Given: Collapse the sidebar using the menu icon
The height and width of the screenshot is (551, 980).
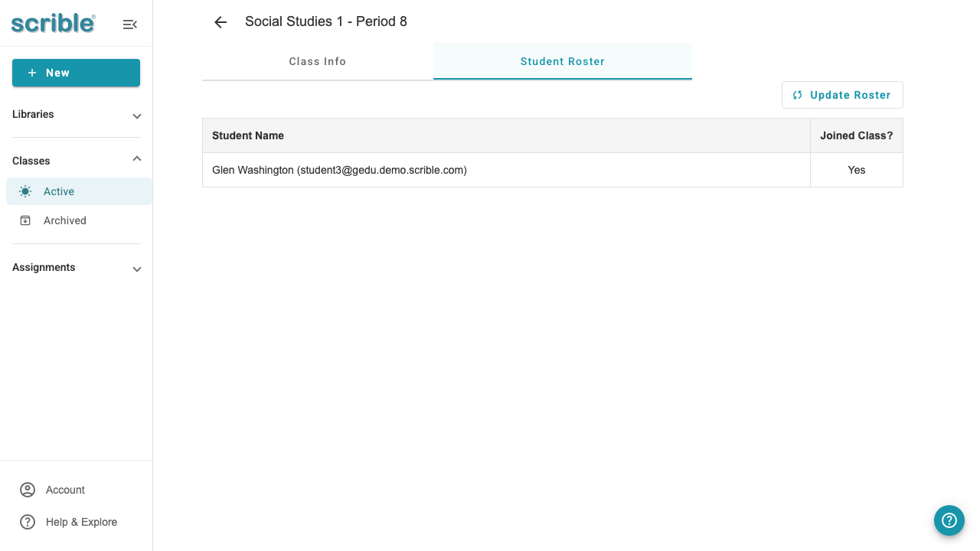Looking at the screenshot, I should (x=129, y=24).
